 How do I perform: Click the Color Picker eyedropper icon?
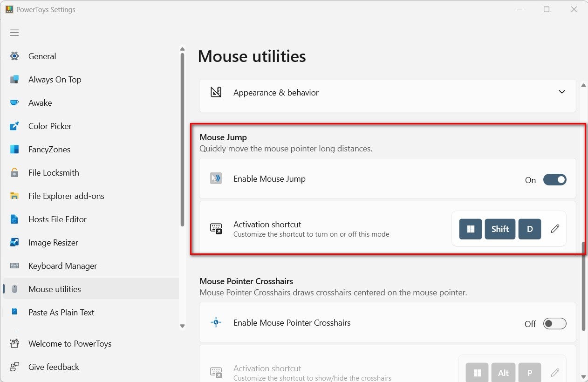(x=14, y=126)
